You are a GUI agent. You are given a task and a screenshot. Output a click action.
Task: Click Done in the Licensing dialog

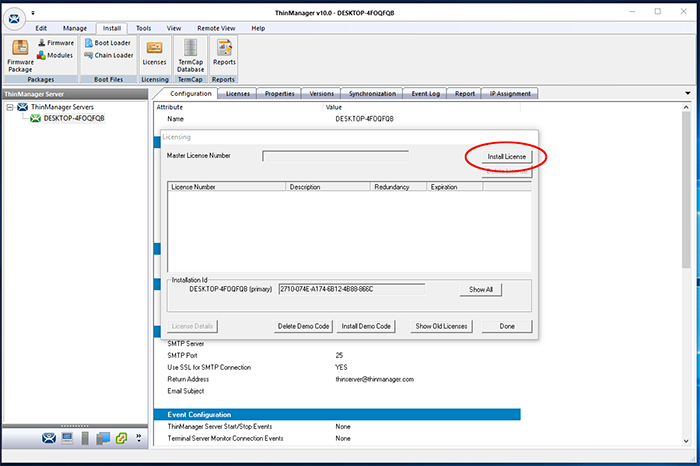point(507,326)
